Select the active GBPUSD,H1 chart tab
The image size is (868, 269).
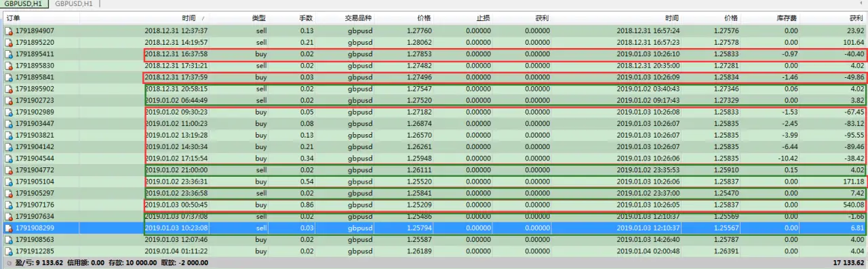click(x=24, y=3)
